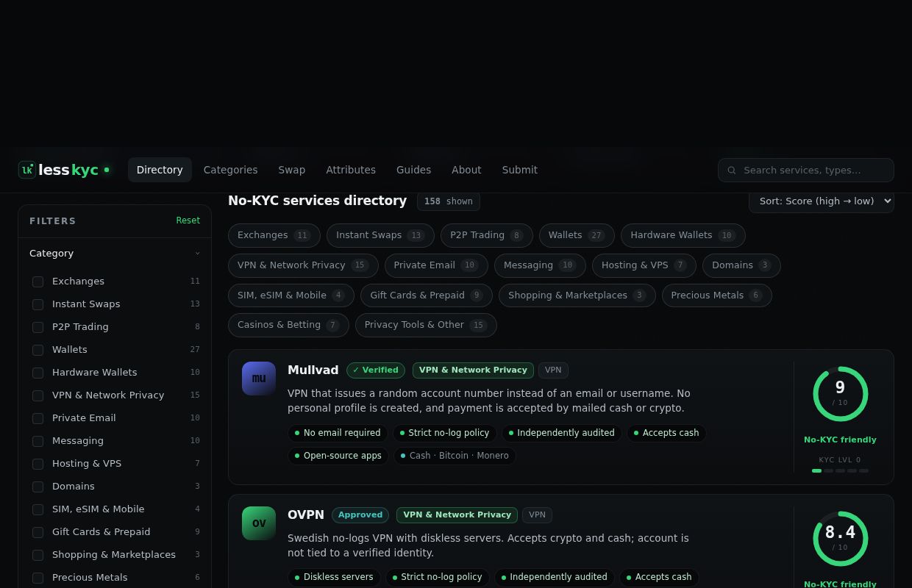
Task: Open the Attributes nav item
Action: pyautogui.click(x=351, y=170)
